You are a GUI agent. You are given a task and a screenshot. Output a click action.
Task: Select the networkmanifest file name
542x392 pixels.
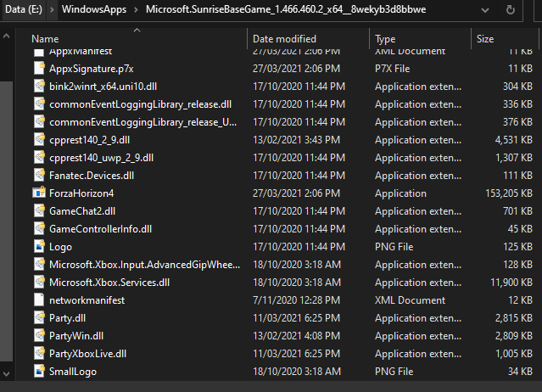(x=87, y=300)
